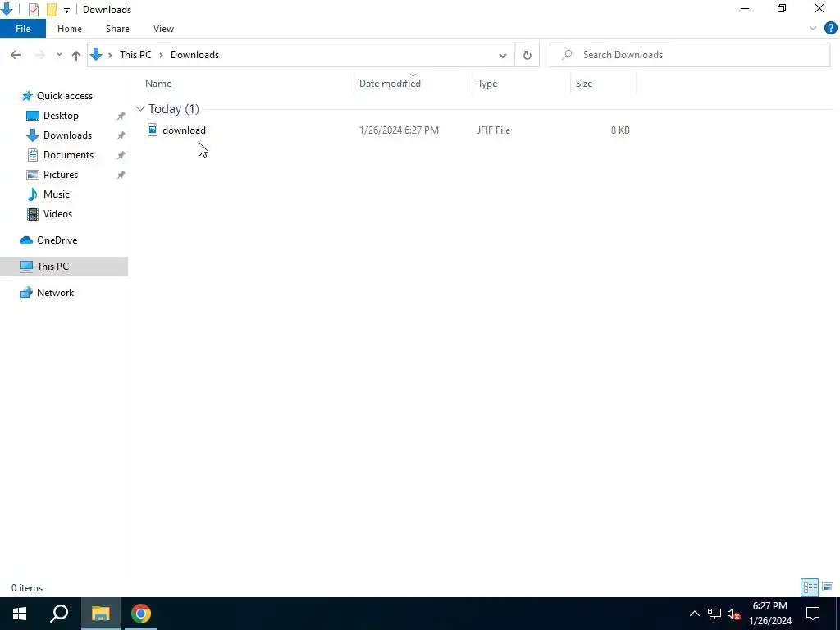Viewport: 840px width, 630px height.
Task: Open the recent locations dropdown
Action: 59,55
